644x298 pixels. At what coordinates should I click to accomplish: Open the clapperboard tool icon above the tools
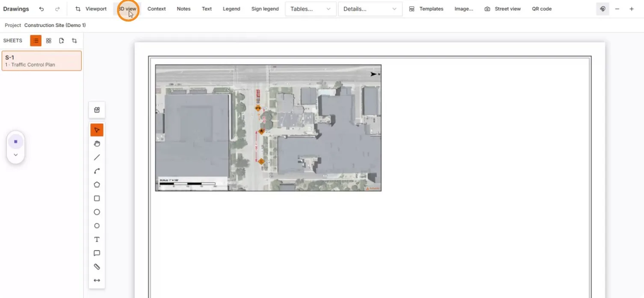(x=97, y=110)
